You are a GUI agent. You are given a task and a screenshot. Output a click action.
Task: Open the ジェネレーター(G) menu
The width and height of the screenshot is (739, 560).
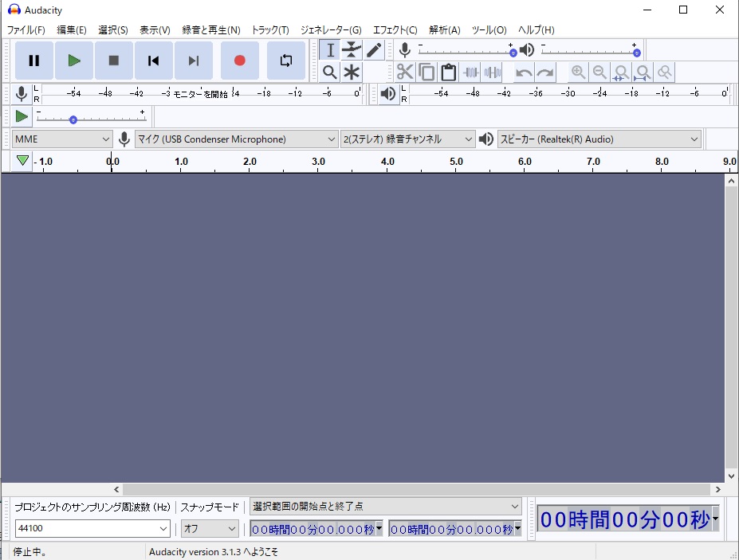pyautogui.click(x=331, y=30)
